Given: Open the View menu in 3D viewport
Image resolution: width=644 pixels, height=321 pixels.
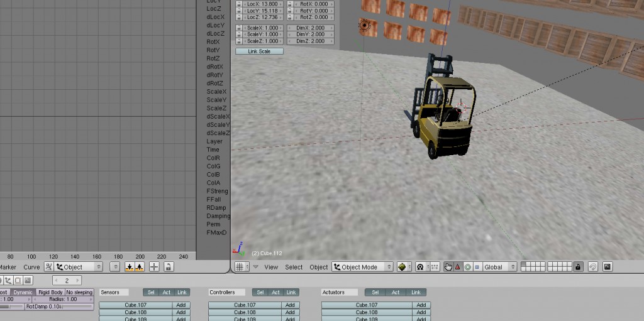Looking at the screenshot, I should [x=271, y=267].
